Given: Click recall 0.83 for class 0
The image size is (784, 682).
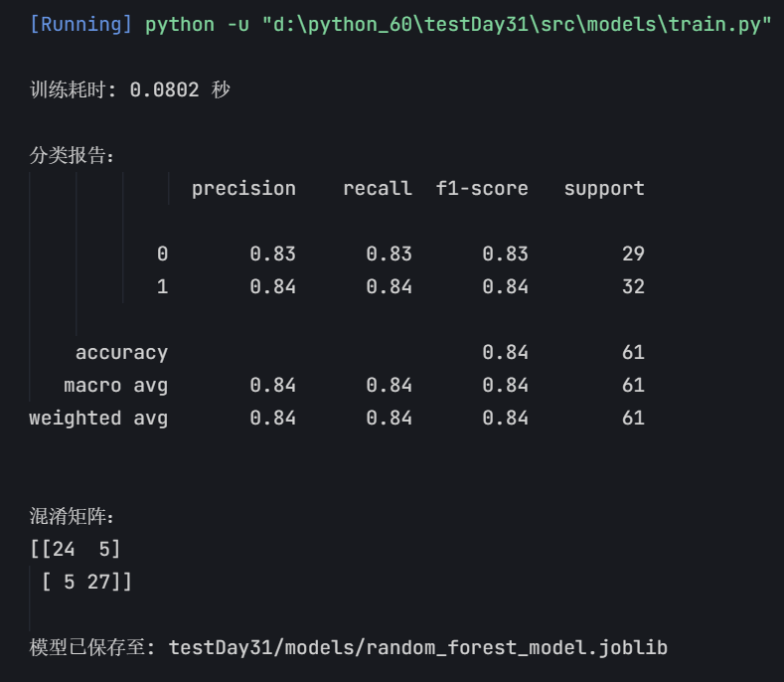Looking at the screenshot, I should pyautogui.click(x=389, y=254).
